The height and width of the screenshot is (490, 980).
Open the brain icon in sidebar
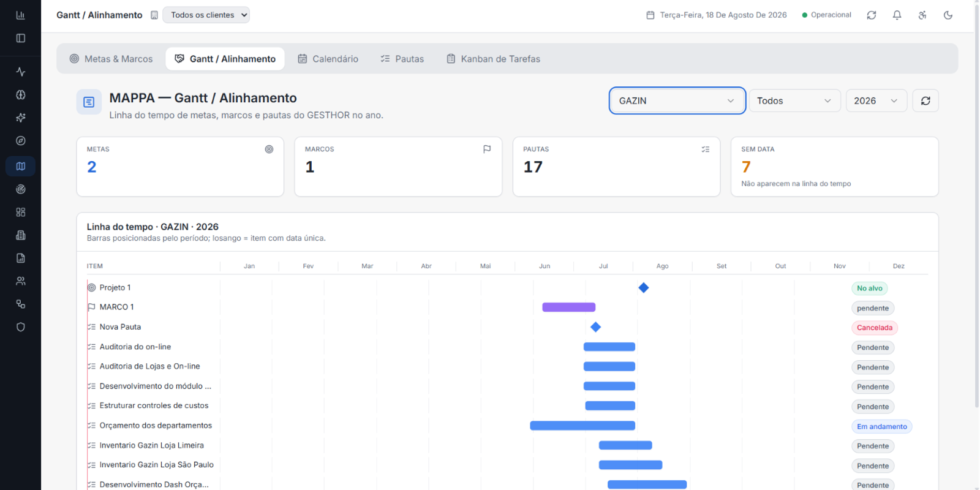(x=20, y=95)
